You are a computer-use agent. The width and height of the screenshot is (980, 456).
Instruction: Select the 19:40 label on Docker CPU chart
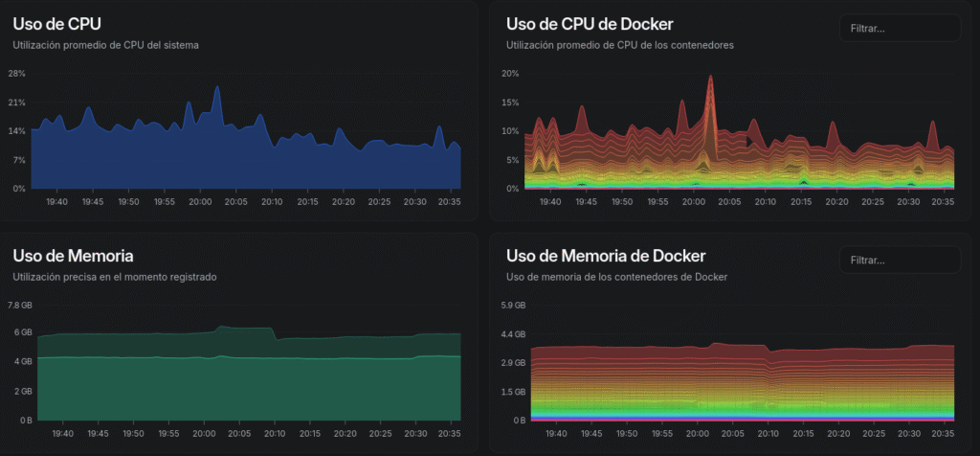click(549, 202)
